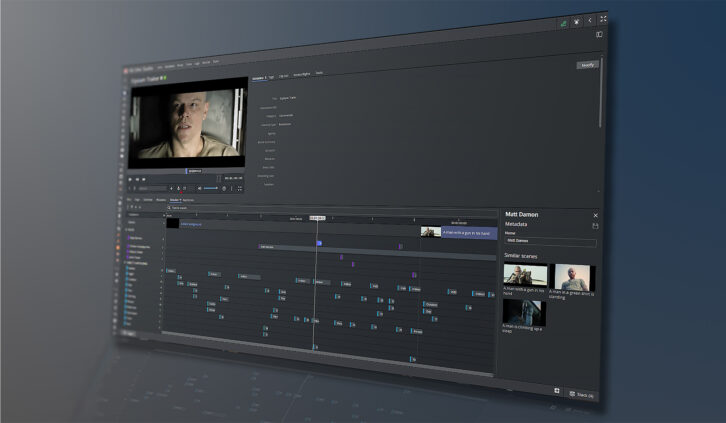The height and width of the screenshot is (423, 726).
Task: Open the "man in a green shirt" thumbnail
Action: point(574,276)
